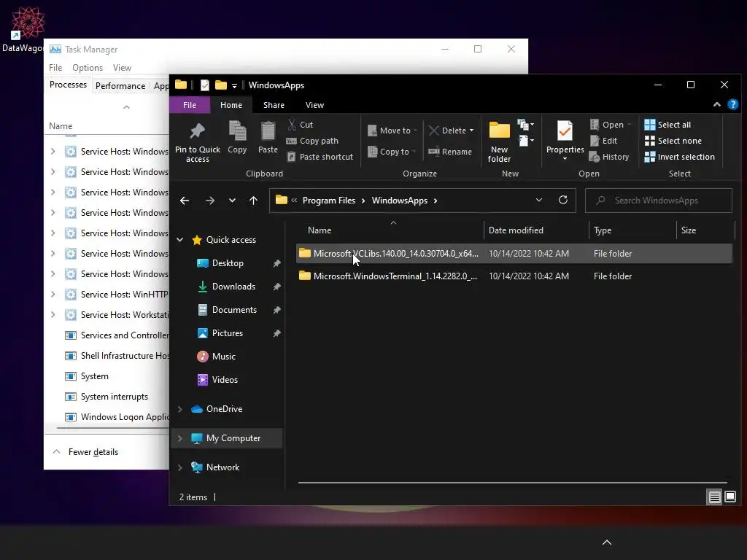Screen dimensions: 747x560
Task: Switch to details view layout icon
Action: tap(715, 497)
